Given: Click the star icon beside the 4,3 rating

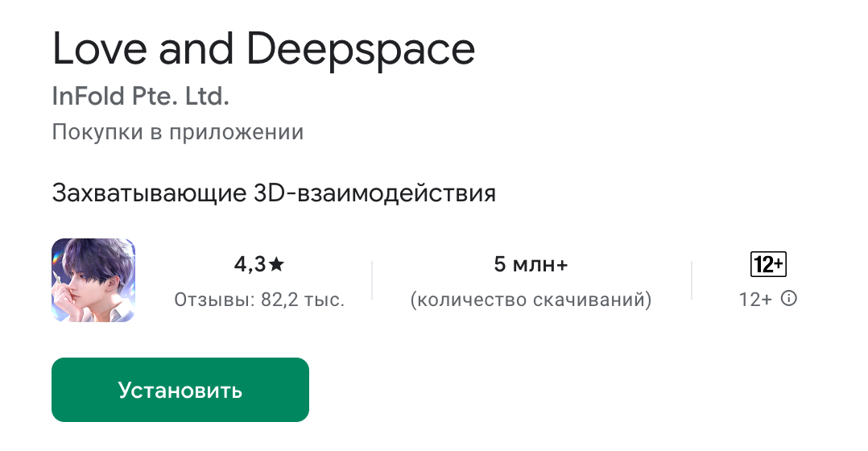Looking at the screenshot, I should 276,264.
